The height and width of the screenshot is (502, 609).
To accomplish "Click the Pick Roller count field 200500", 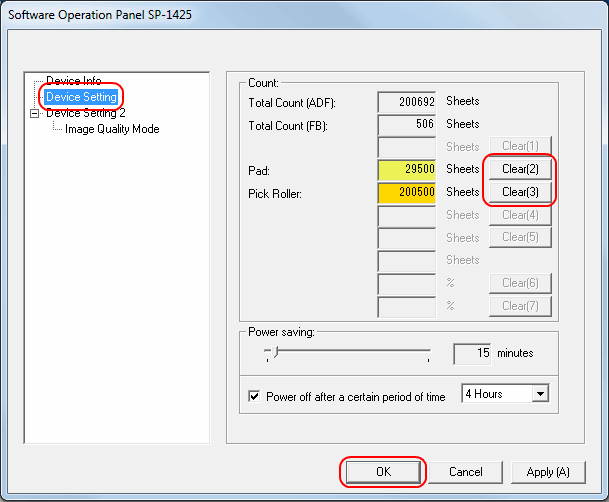I will click(407, 192).
